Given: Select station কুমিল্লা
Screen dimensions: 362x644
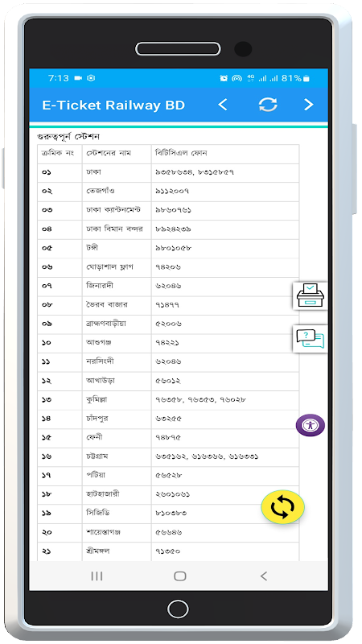Looking at the screenshot, I should click(x=97, y=399).
